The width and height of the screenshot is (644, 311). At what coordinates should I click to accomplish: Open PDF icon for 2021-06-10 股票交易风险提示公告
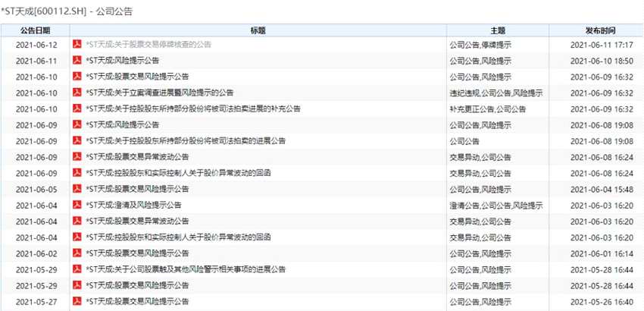pyautogui.click(x=77, y=77)
